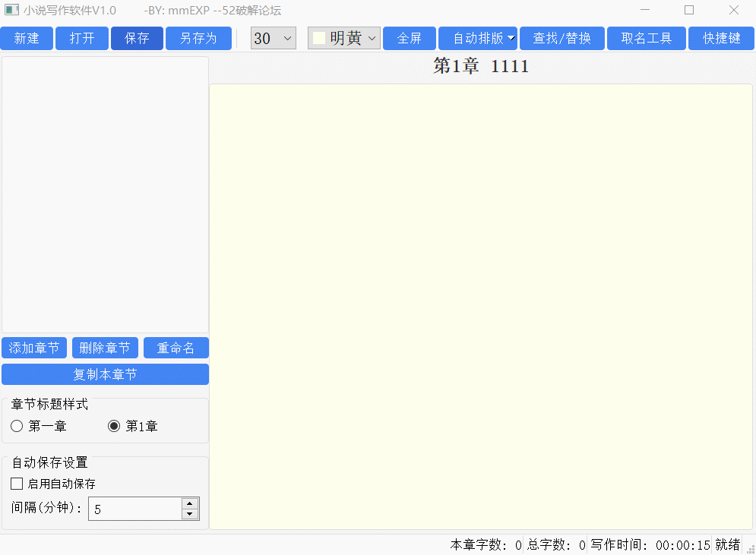This screenshot has height=555, width=756.
Task: Save the novel with 保存 button
Action: coord(137,39)
